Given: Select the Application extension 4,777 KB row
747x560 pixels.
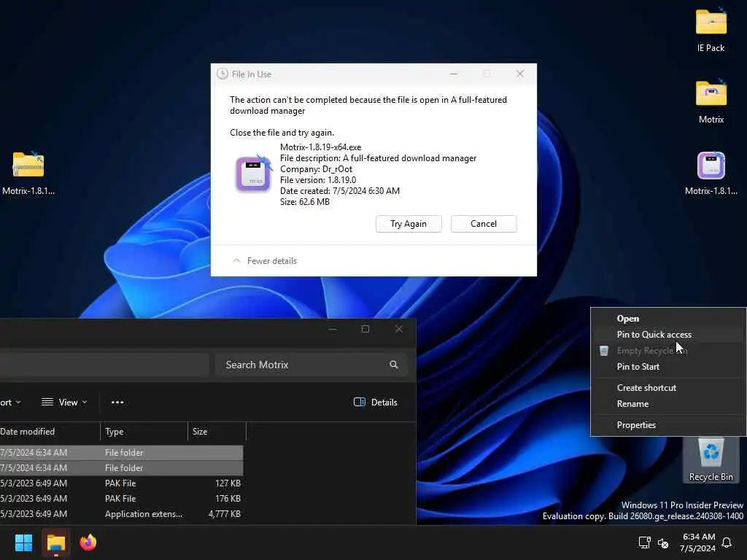Looking at the screenshot, I should [122, 514].
